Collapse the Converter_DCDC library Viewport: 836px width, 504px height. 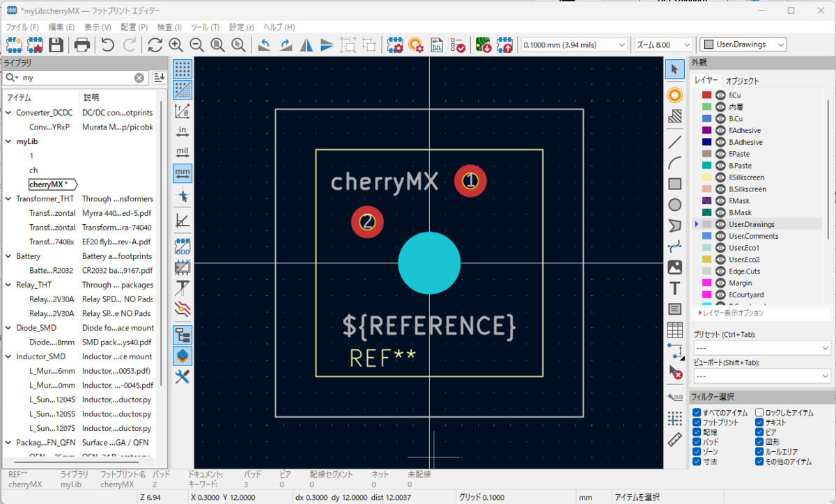click(8, 113)
